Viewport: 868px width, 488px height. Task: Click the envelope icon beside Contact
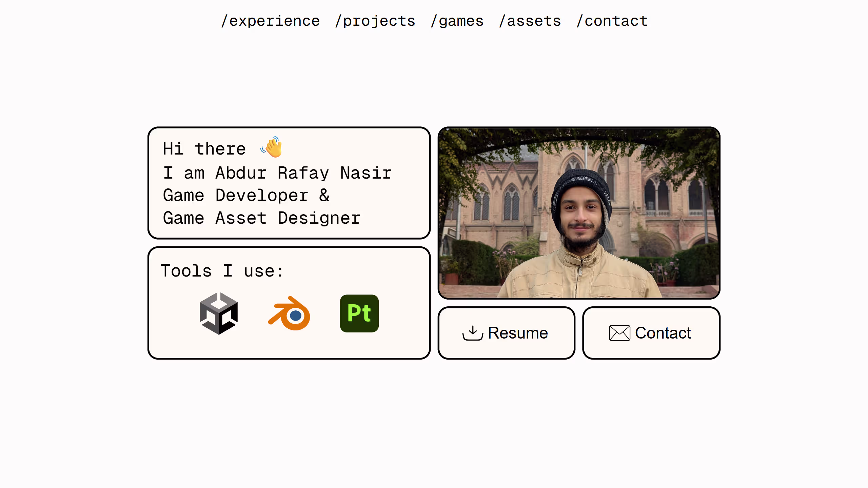click(619, 333)
